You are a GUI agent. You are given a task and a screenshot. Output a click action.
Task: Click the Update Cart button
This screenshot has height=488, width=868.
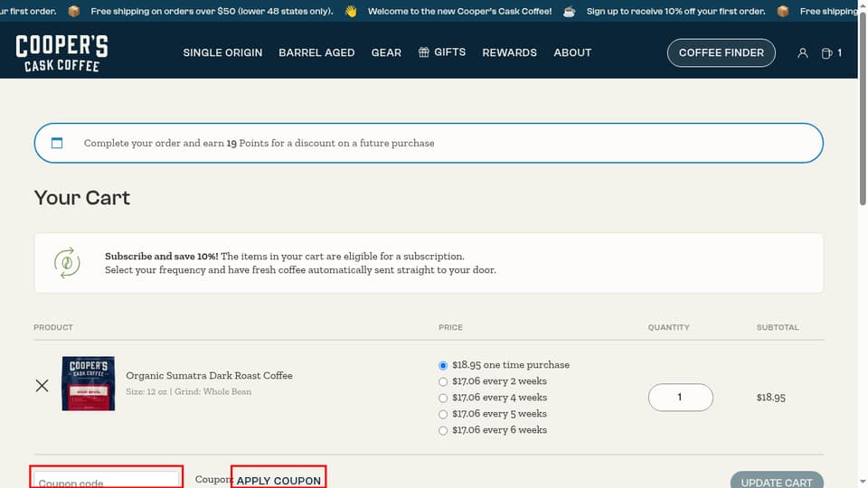pos(777,480)
